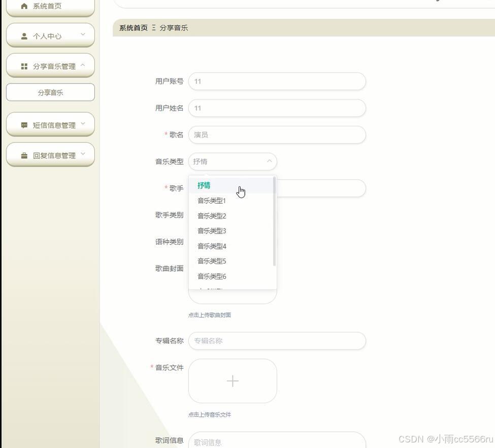
Task: Click the home icon beside 系统首页
Action: [x=24, y=6]
